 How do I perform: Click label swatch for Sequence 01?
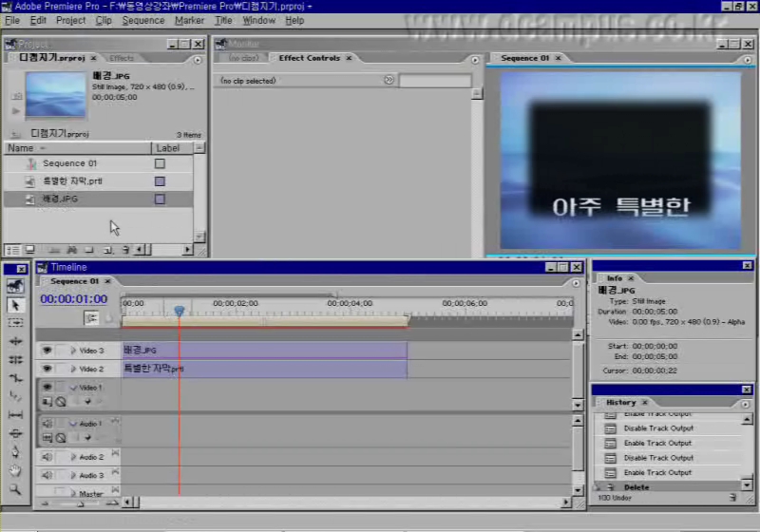(160, 163)
